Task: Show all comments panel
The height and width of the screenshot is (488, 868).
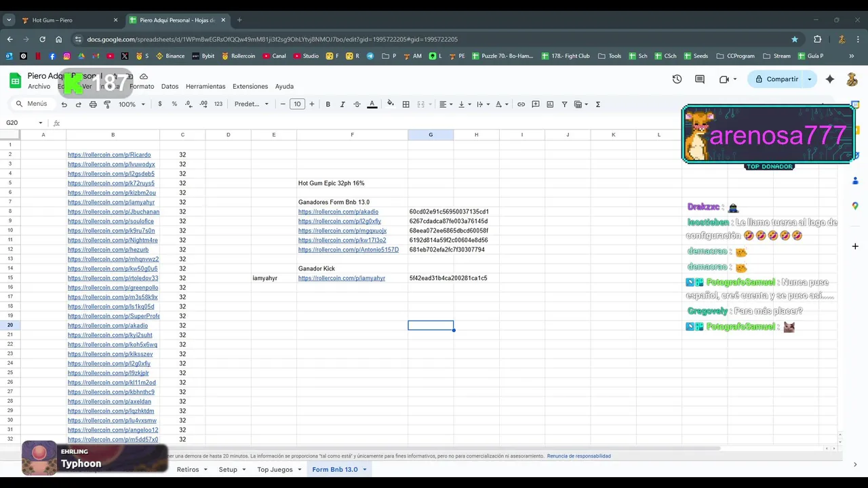Action: tap(700, 79)
